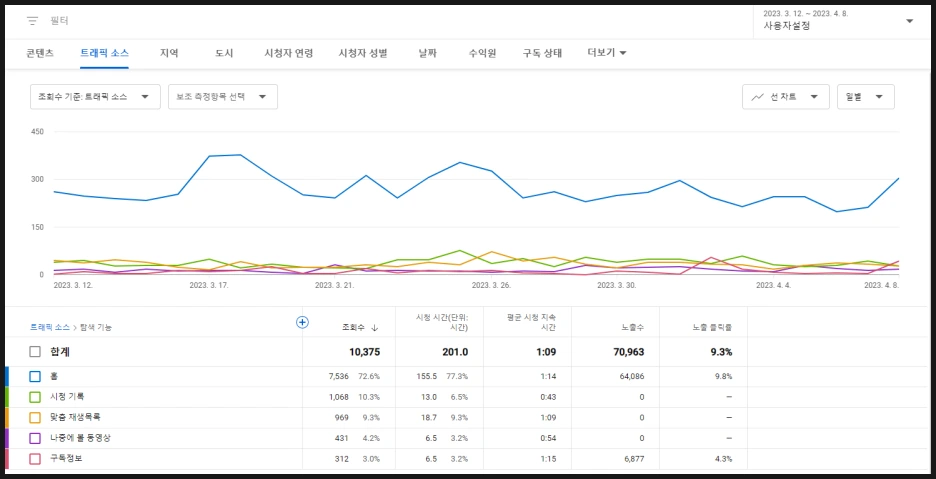Toggle the 구독정보 row checkbox

pos(35,459)
